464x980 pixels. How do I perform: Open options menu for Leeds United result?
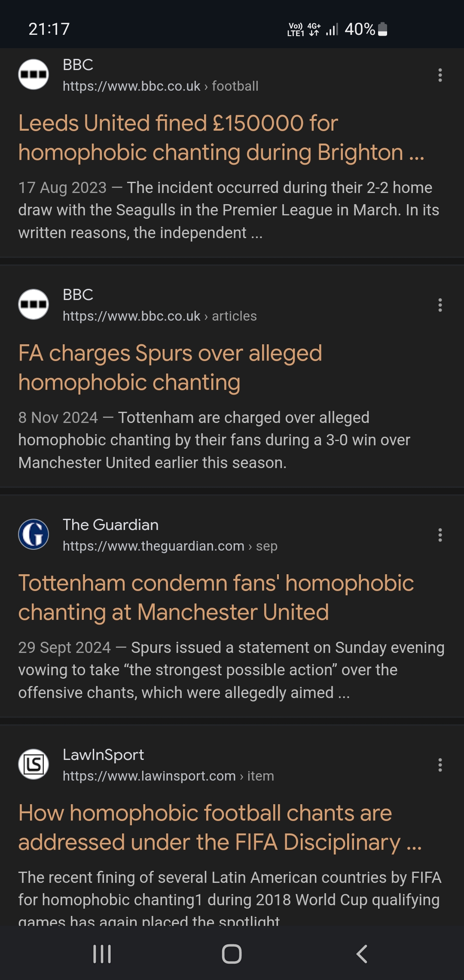point(440,75)
